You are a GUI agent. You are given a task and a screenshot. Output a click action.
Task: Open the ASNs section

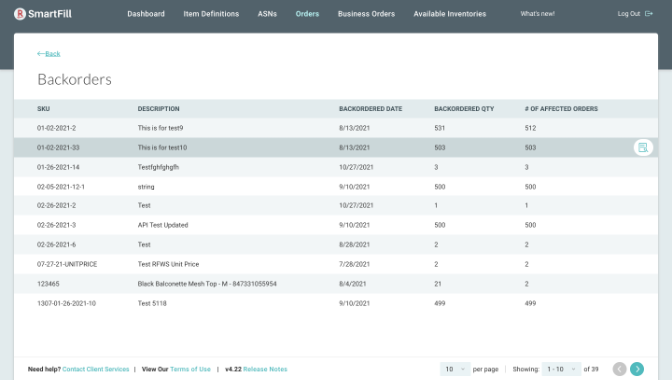tap(267, 14)
